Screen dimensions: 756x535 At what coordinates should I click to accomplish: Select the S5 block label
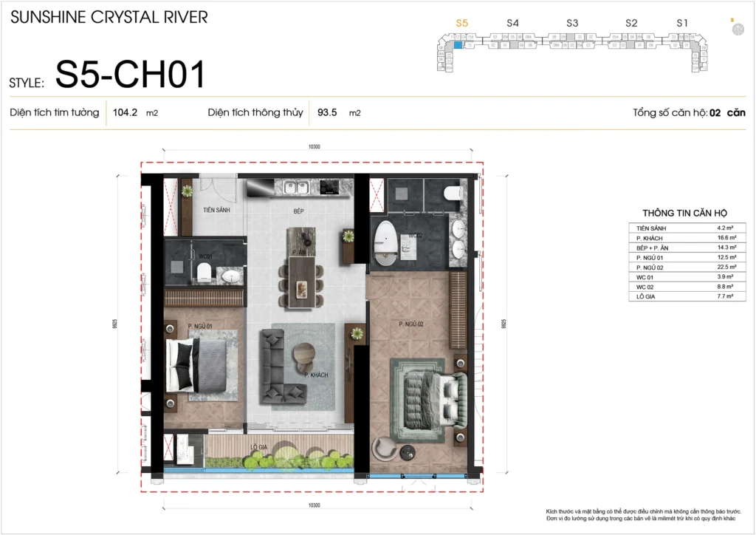pos(462,24)
